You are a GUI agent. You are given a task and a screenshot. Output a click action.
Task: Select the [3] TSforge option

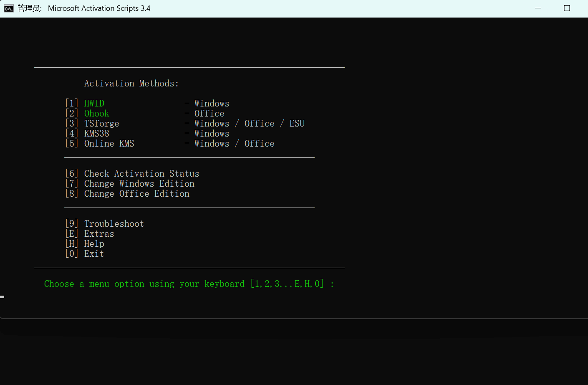coord(92,123)
